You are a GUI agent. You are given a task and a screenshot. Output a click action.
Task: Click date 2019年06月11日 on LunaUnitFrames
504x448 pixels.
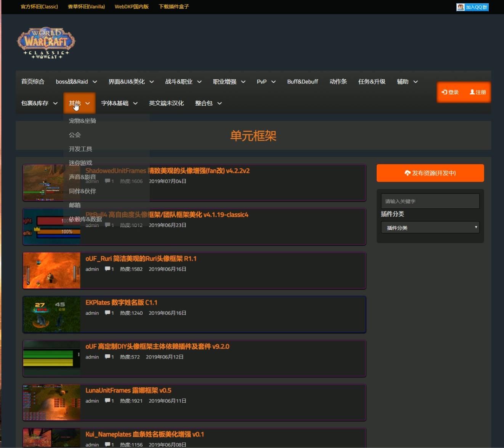pos(167,401)
